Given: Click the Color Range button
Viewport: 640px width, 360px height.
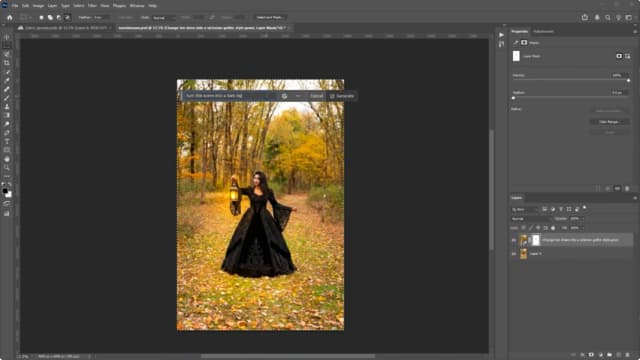Looking at the screenshot, I should tap(609, 122).
